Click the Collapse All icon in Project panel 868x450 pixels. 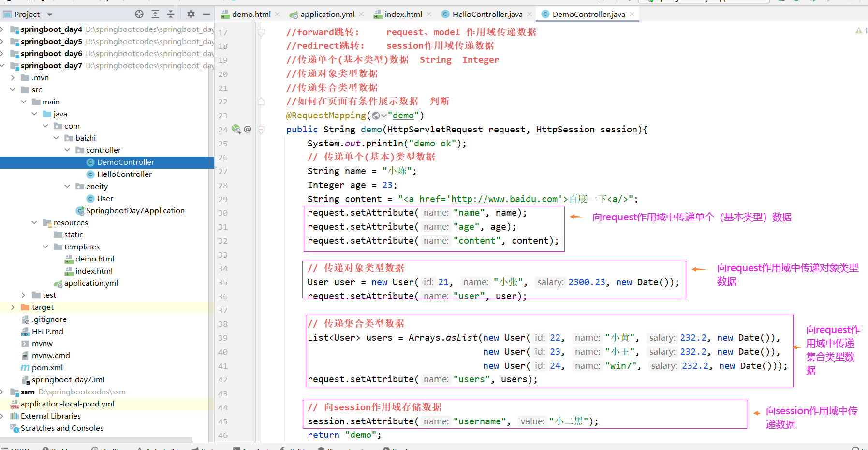click(x=171, y=14)
